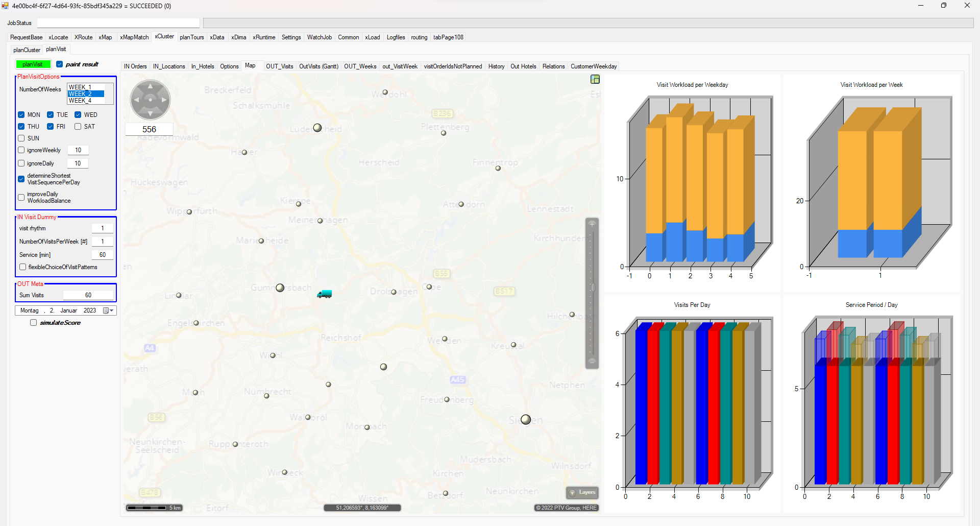Click the map pan navigation wheel
Viewport: 980px width, 526px height.
[x=150, y=100]
